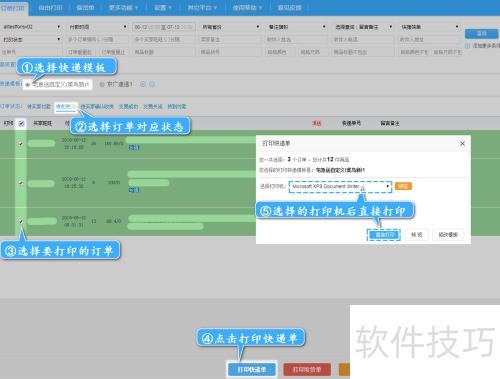Viewport: 500px width, 379px height.
Task: Switch to the 订单打印 tab
Action: click(13, 8)
